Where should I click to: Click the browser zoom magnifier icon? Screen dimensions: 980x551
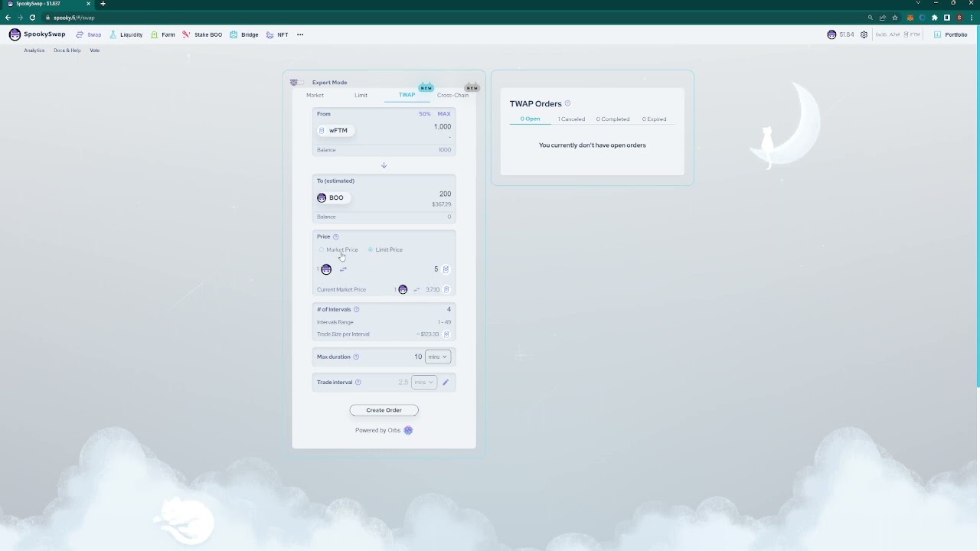[871, 18]
